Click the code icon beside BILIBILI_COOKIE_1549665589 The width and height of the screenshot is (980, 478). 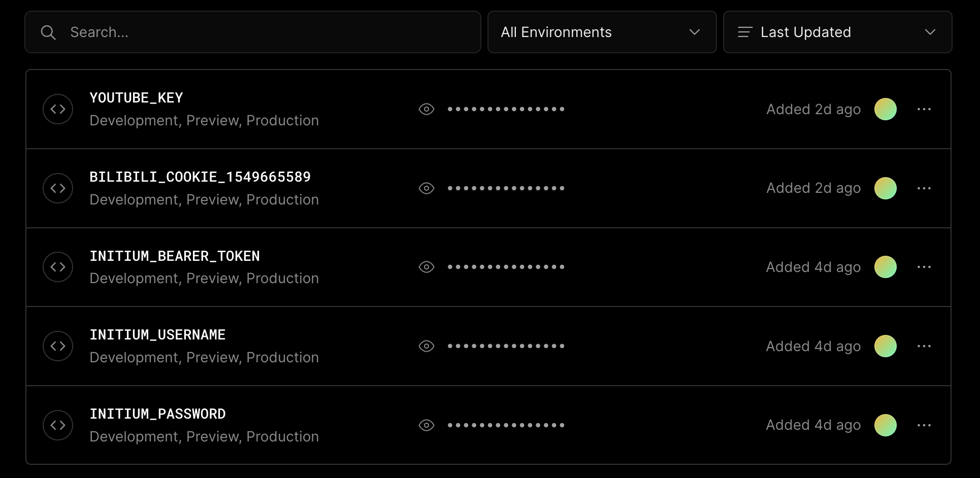pos(58,188)
